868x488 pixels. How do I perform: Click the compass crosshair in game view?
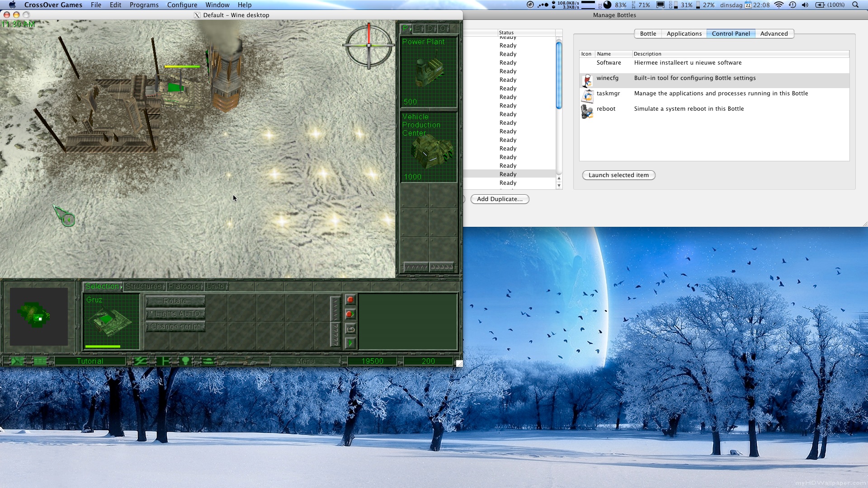(x=369, y=45)
